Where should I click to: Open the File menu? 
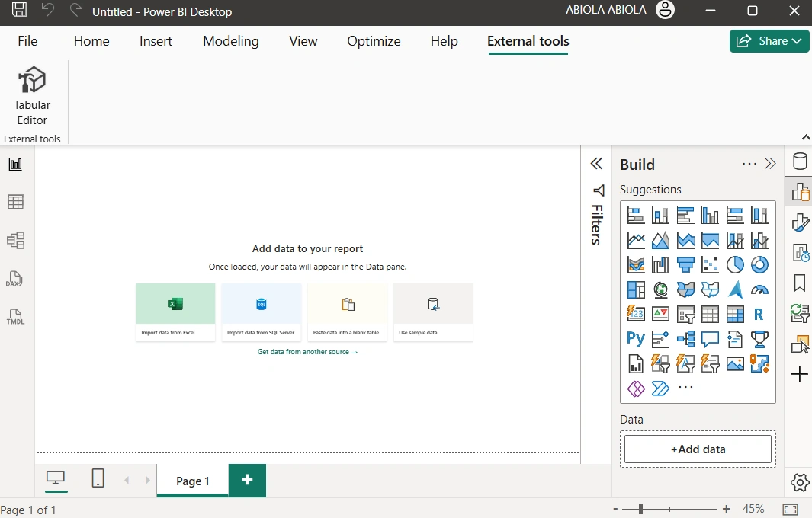pyautogui.click(x=27, y=41)
